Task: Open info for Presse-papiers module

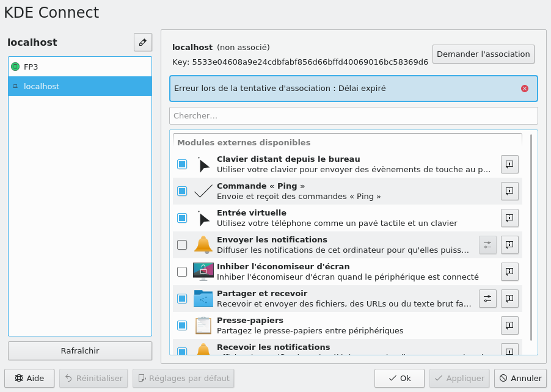Action: tap(509, 325)
